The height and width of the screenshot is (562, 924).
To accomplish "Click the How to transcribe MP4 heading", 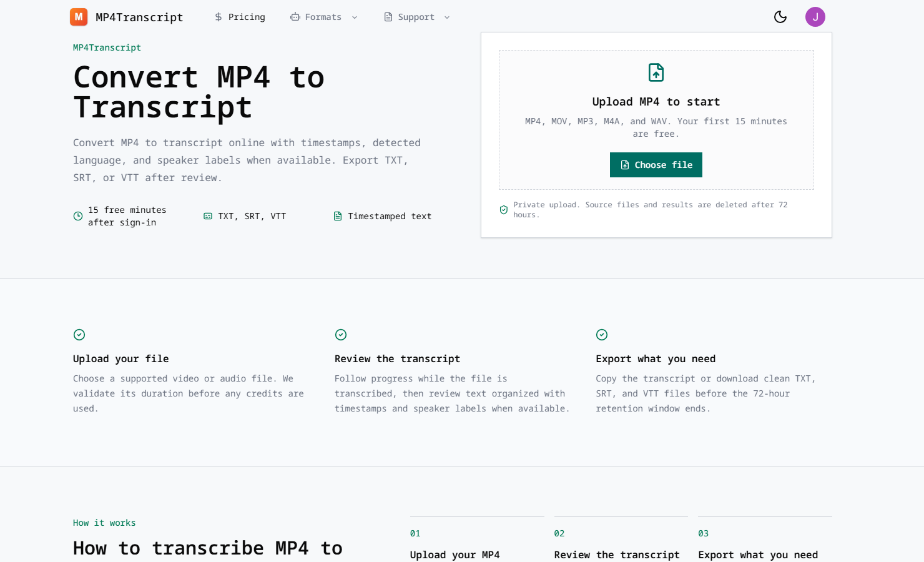I will tap(208, 548).
